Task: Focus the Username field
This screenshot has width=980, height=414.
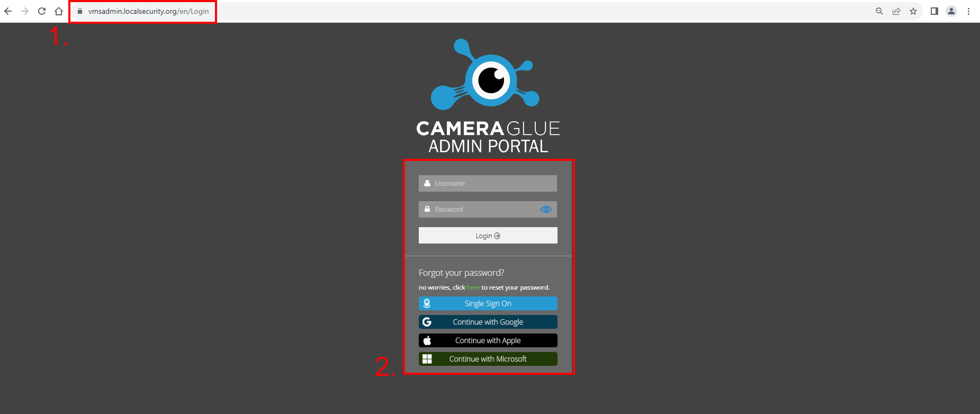Action: tap(488, 183)
